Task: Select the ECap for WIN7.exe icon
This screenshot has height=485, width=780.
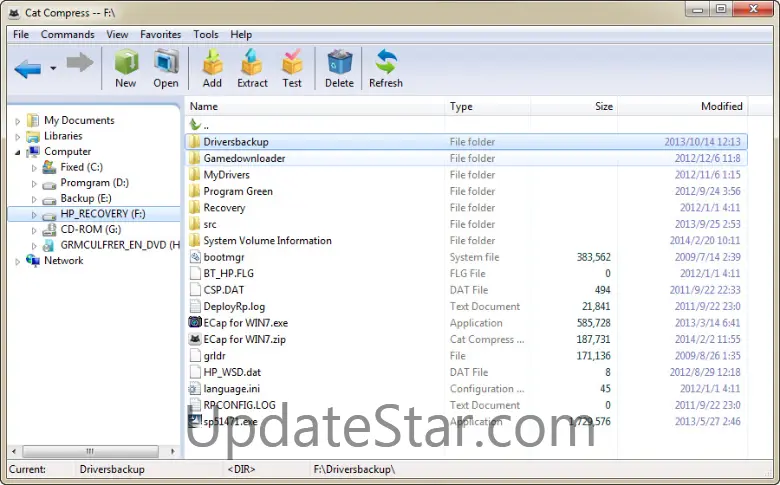Action: (x=195, y=322)
